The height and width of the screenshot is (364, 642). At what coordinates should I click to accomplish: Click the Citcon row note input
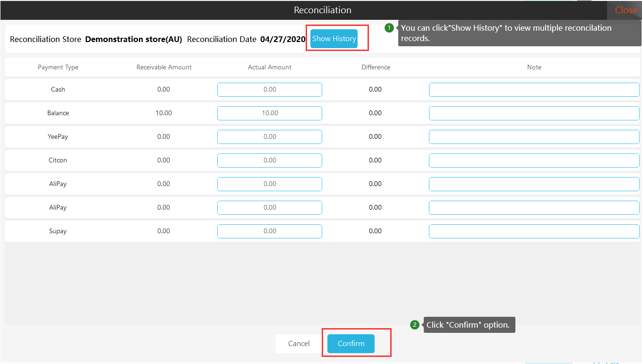[534, 161]
